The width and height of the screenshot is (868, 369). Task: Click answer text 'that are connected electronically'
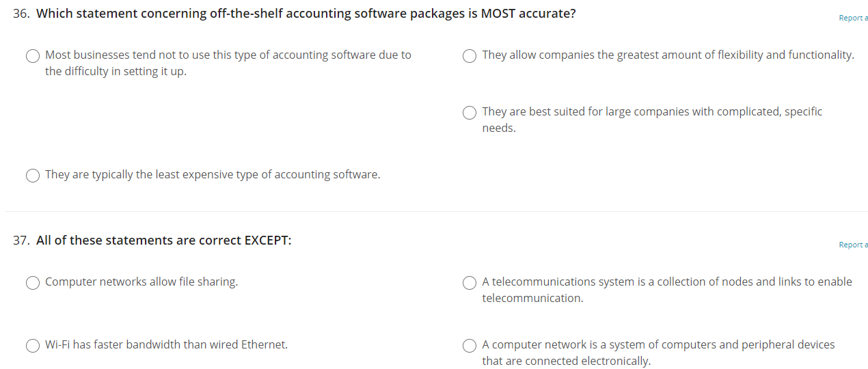click(x=567, y=361)
